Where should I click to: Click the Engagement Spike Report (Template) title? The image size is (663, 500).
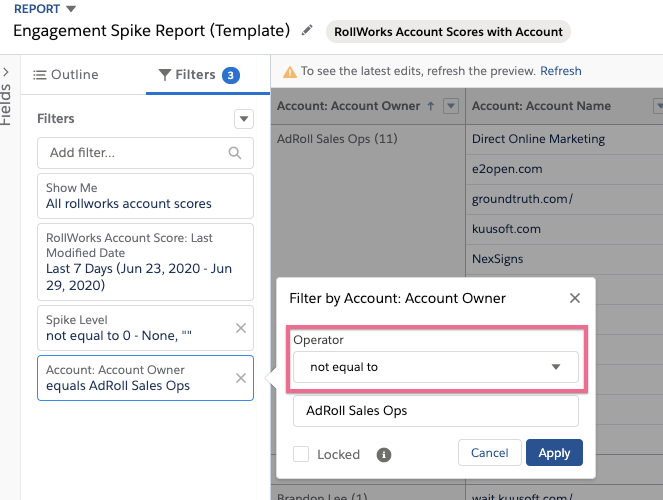click(151, 30)
